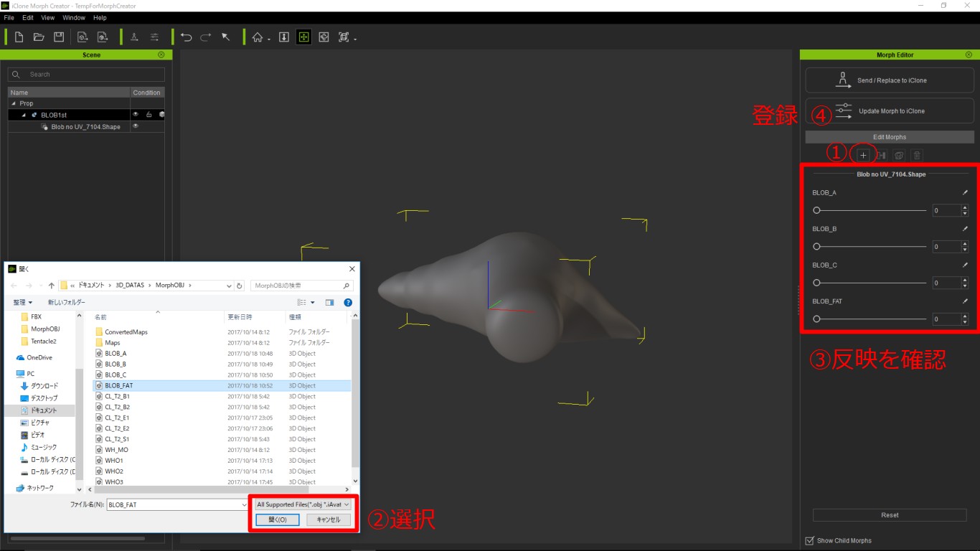Toggle visibility eye for Blob no UV_7104.Shape
This screenshot has height=551, width=980.
135,126
